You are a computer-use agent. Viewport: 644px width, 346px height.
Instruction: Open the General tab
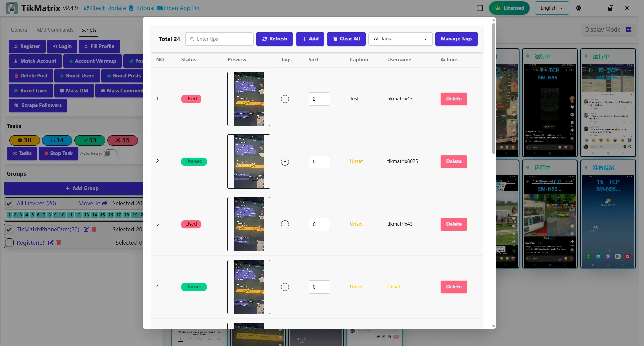[19, 30]
